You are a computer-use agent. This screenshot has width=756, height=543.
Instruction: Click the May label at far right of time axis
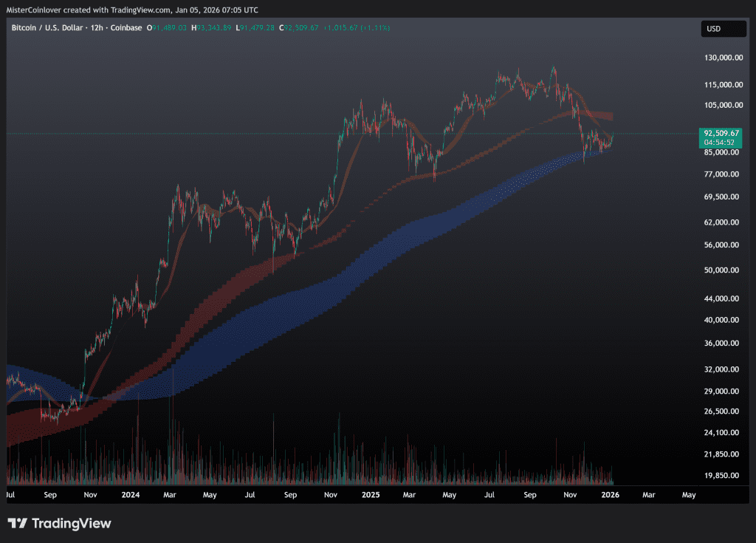(688, 494)
